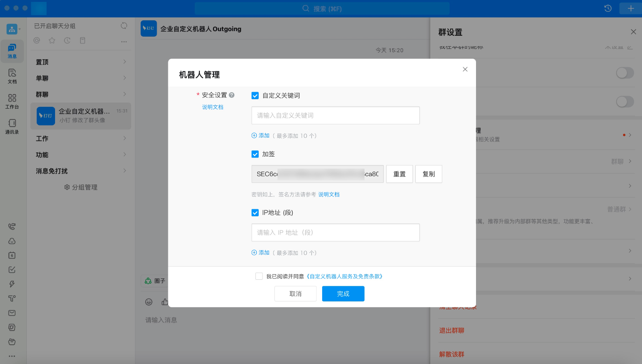The width and height of the screenshot is (642, 364).
Task: Open the 说明文档 link under 安全设置
Action: 212,107
